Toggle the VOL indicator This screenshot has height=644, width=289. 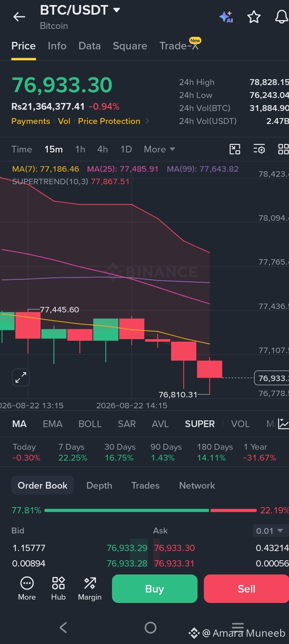coord(240,424)
